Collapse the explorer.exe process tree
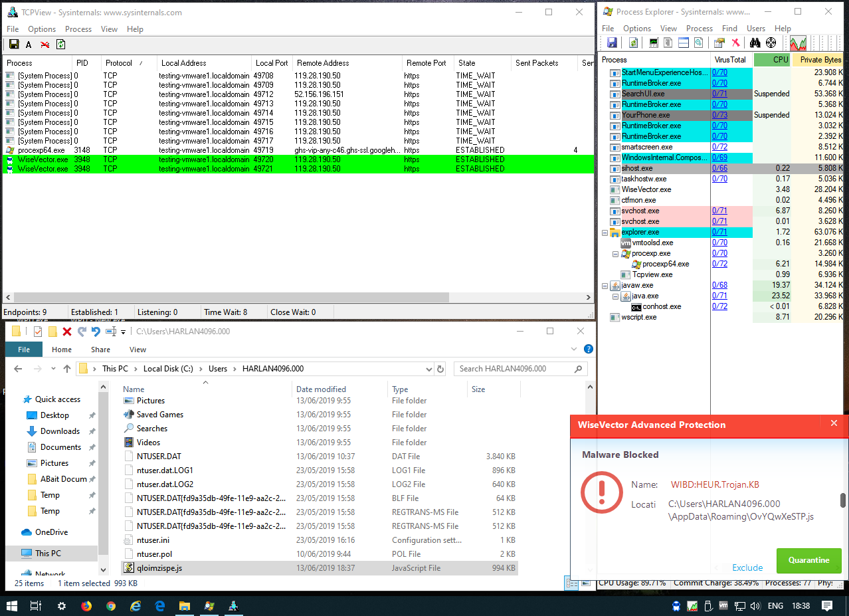This screenshot has height=616, width=849. tap(605, 233)
